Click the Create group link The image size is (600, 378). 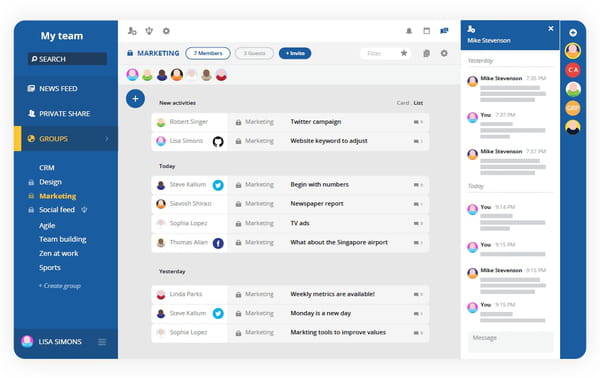(x=60, y=286)
